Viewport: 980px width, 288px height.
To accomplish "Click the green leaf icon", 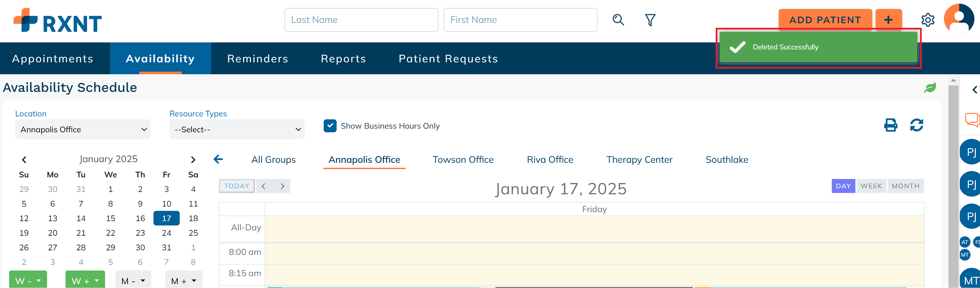I will pos(930,88).
